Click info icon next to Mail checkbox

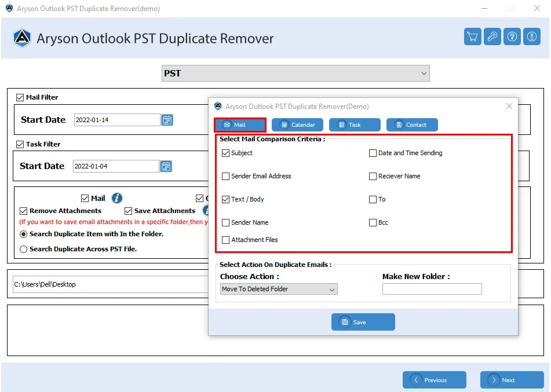(x=117, y=198)
